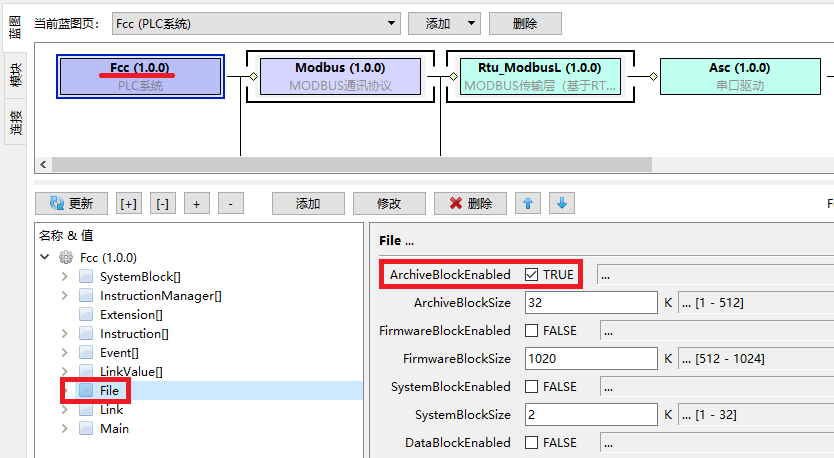The image size is (834, 458).
Task: Enable the SystemBlockEnabled checkbox
Action: coord(532,387)
